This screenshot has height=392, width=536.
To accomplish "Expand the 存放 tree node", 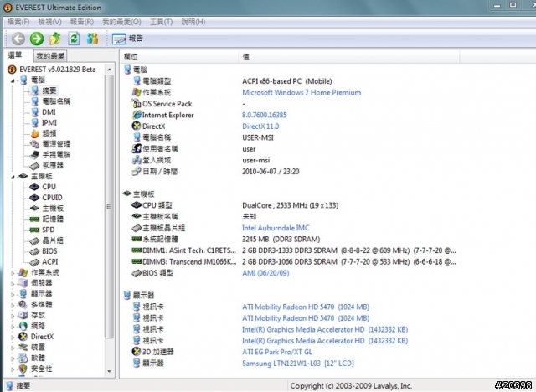I will pyautogui.click(x=13, y=316).
